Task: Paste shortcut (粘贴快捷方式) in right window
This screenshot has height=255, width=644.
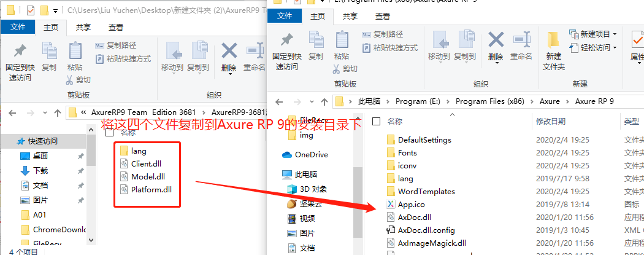Action: tap(389, 48)
